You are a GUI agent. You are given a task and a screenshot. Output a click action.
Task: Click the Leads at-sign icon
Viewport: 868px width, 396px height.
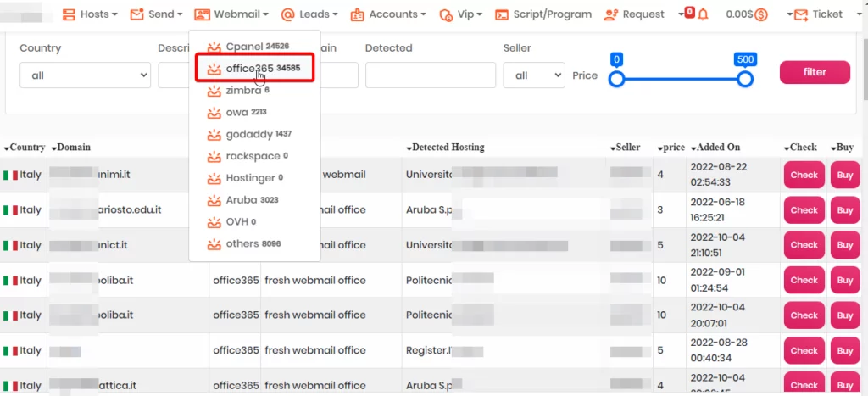pos(287,14)
